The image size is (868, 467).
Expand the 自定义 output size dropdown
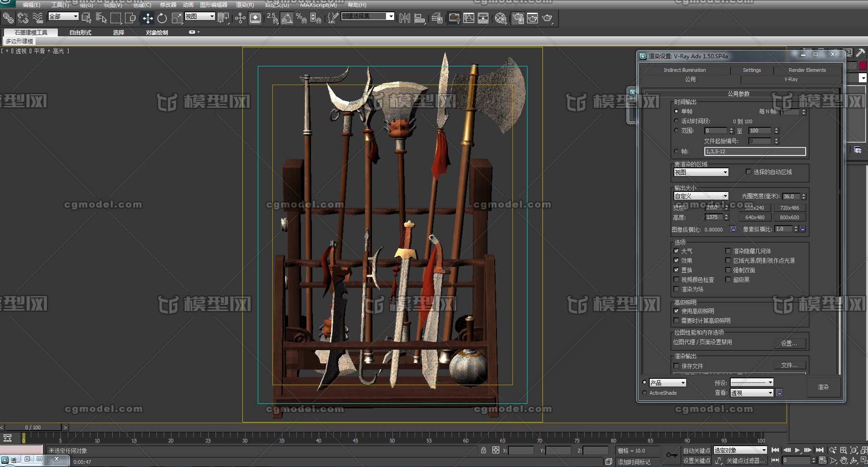(701, 196)
